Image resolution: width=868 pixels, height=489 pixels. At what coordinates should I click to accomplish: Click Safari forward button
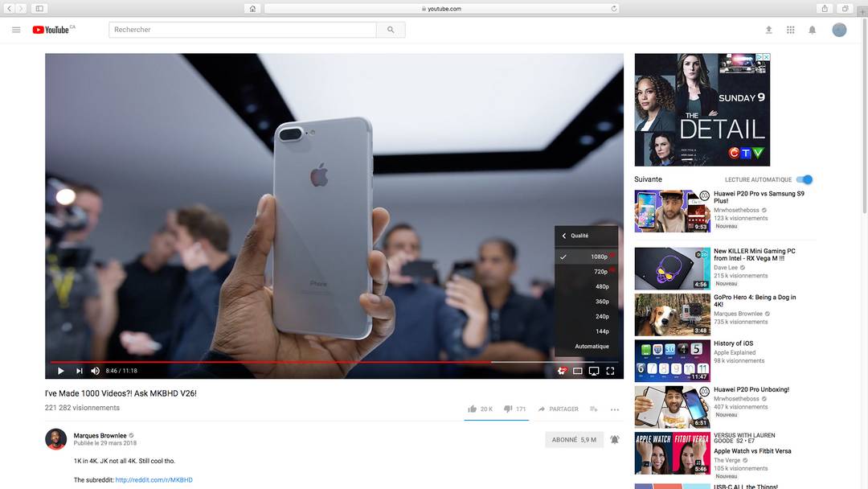coord(21,8)
